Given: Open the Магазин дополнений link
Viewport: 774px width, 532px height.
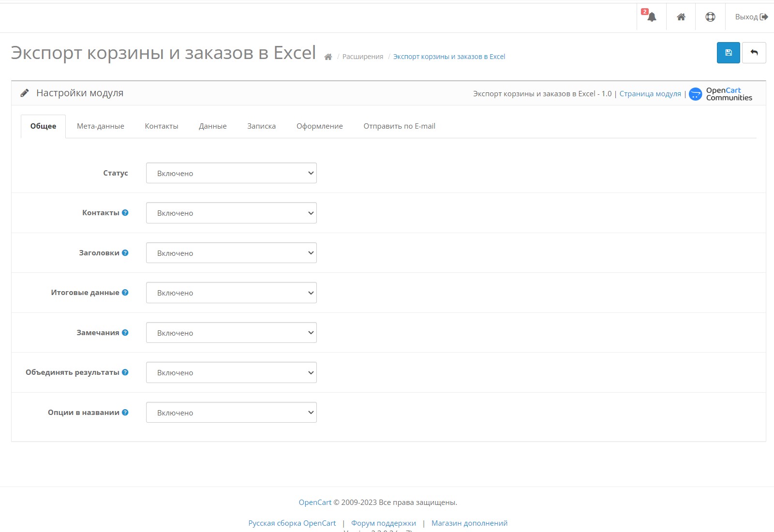Looking at the screenshot, I should coord(469,523).
